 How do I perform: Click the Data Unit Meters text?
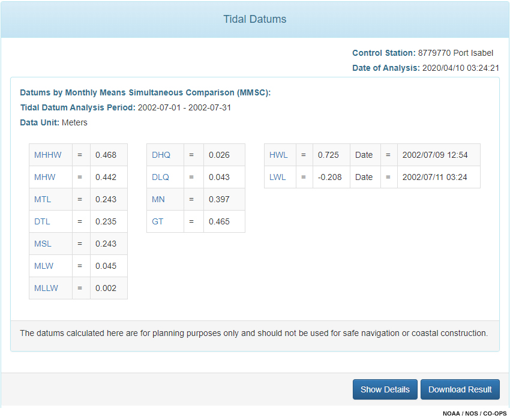click(x=53, y=122)
